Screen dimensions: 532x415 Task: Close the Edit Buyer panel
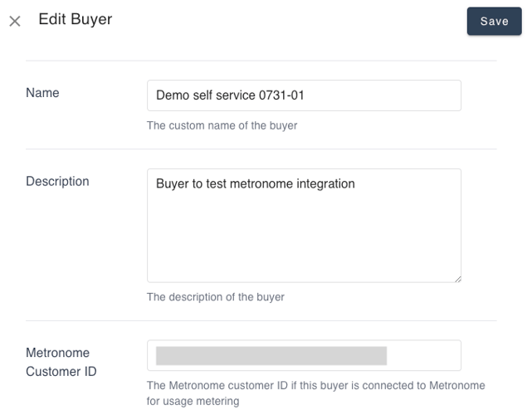[15, 22]
